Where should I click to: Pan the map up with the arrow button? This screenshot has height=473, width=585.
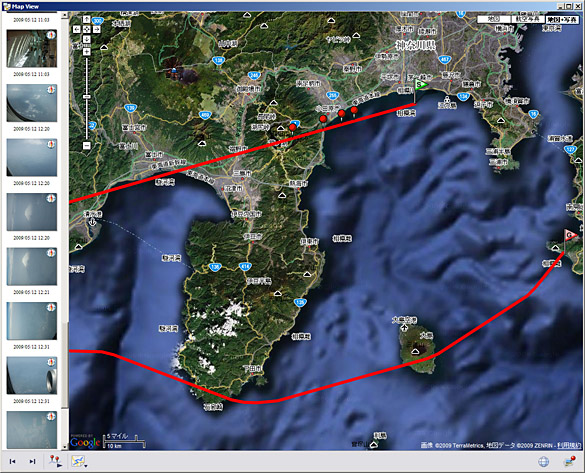87,19
